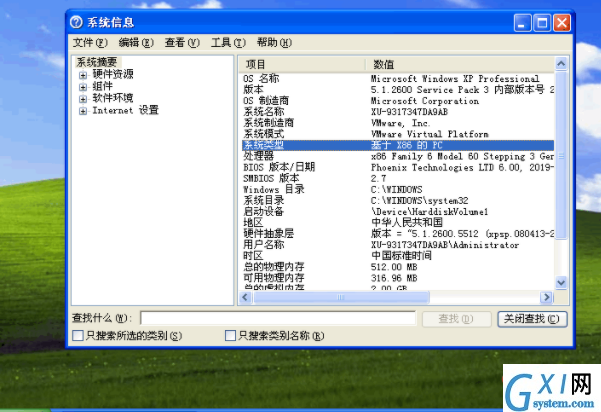Screen dimensions: 601x412
Task: Select the 系统目录 row
Action: tap(398, 201)
